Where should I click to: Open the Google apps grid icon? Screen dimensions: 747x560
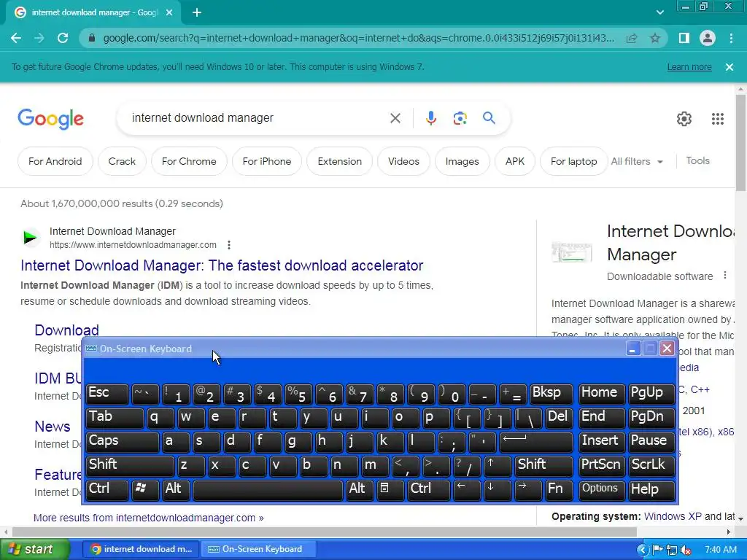pyautogui.click(x=718, y=119)
